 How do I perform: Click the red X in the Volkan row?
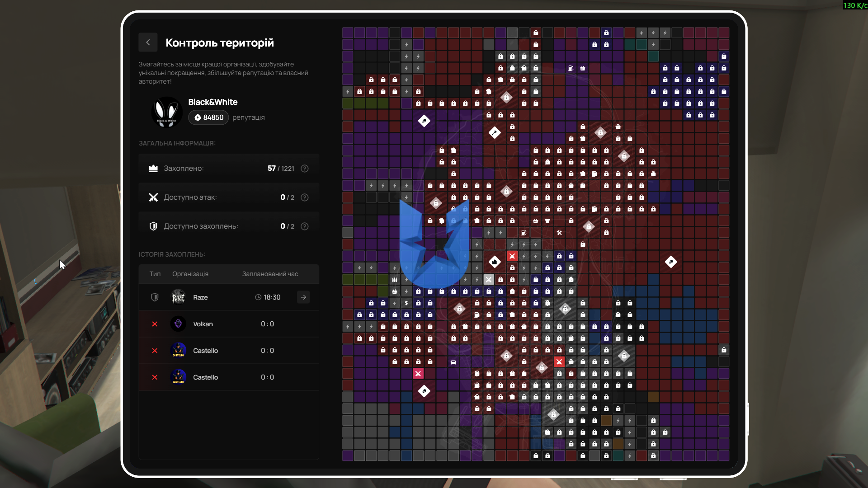155,324
